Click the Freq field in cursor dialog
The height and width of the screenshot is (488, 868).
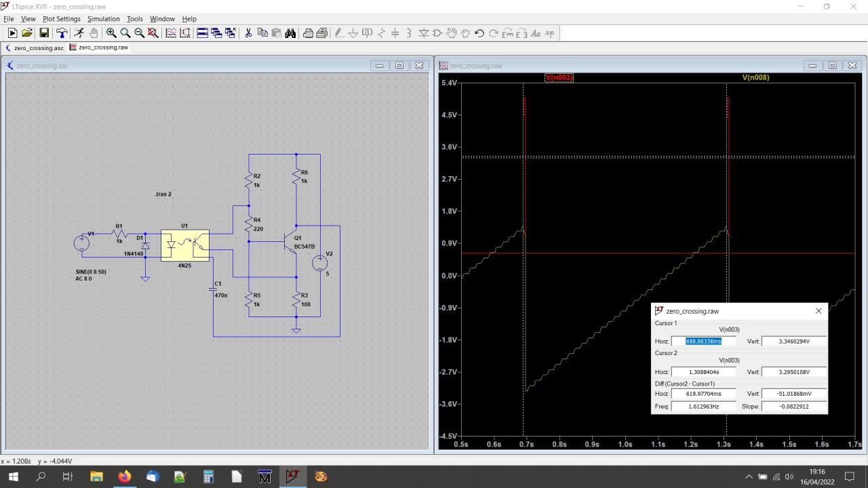(703, 407)
